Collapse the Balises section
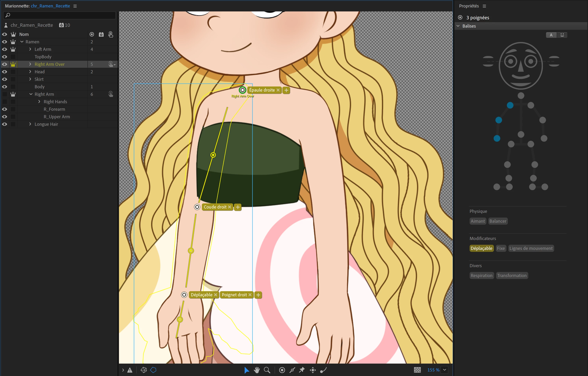 click(458, 26)
